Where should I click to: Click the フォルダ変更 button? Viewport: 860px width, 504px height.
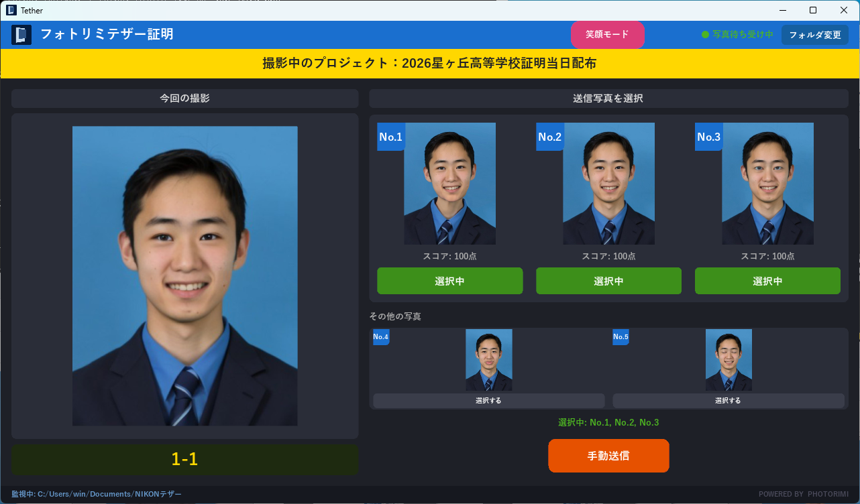click(x=815, y=35)
